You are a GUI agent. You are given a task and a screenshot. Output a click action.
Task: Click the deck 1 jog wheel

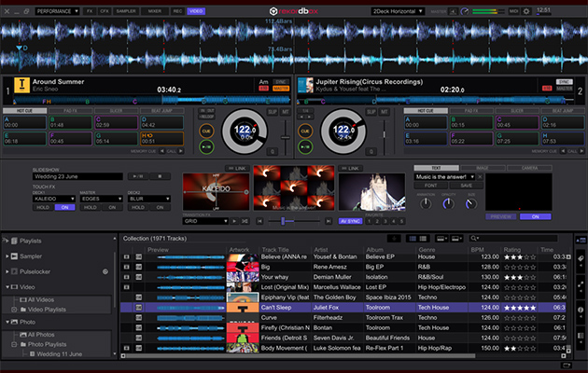(243, 131)
